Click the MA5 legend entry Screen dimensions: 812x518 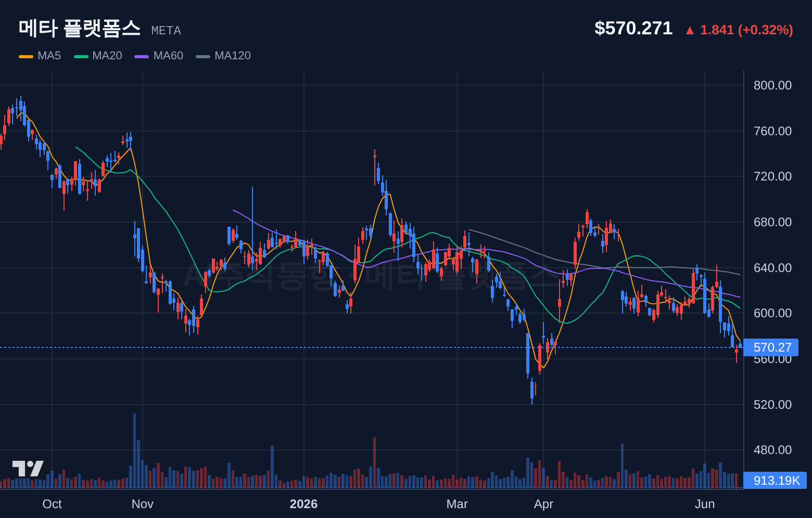tap(40, 56)
